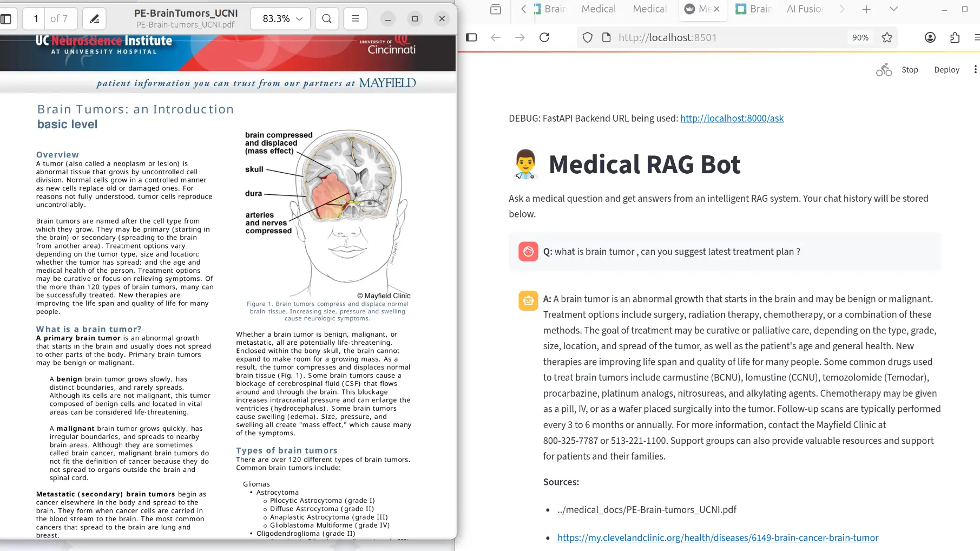The image size is (980, 551).
Task: Click the "What is a brain tumor?" heading
Action: (x=89, y=329)
